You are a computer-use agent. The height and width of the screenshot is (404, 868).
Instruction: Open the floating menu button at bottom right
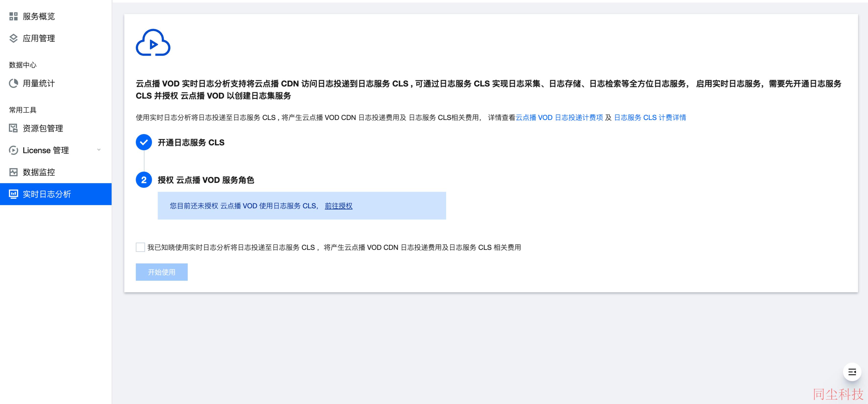(x=852, y=372)
